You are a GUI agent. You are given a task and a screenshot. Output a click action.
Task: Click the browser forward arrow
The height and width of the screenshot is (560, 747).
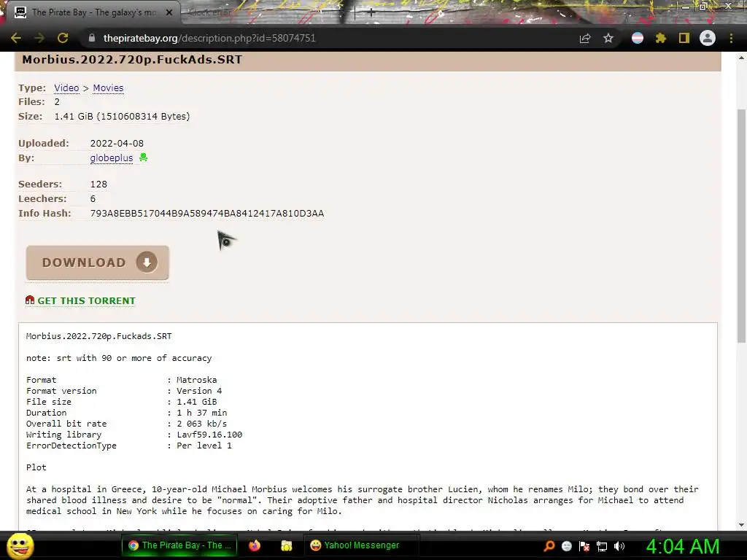coord(39,38)
